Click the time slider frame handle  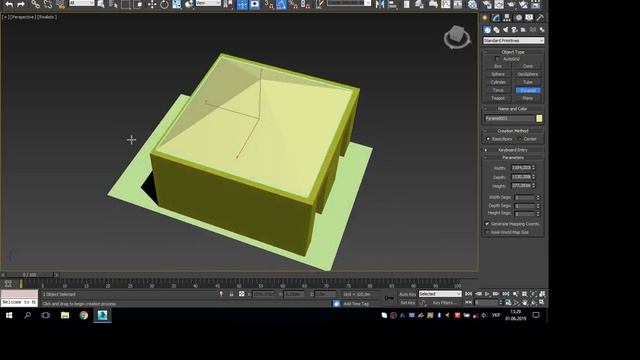point(29,275)
